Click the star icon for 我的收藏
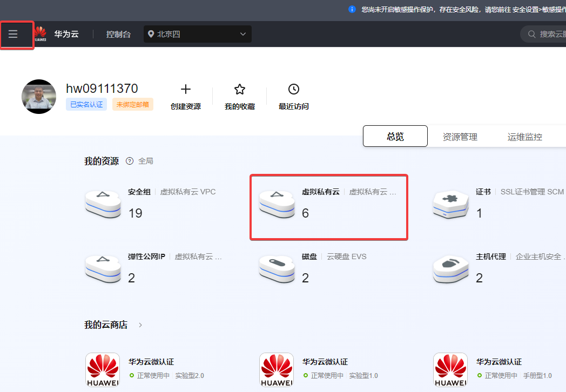The width and height of the screenshot is (566, 392). [x=240, y=89]
